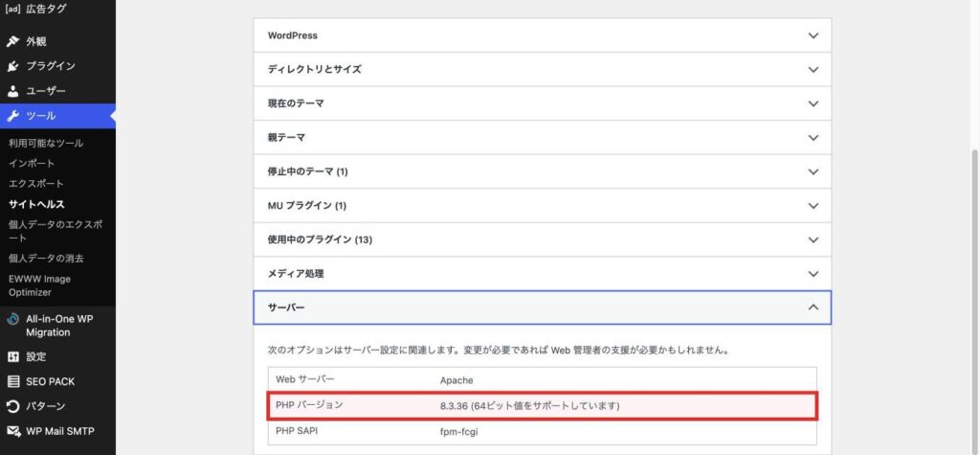Click the fpm-fcgi value
Screen dimensions: 980x455
[458, 432]
